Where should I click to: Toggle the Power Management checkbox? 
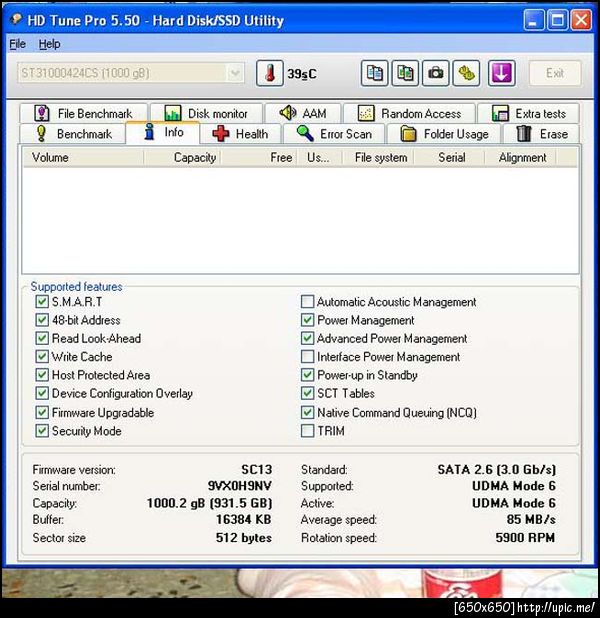307,320
